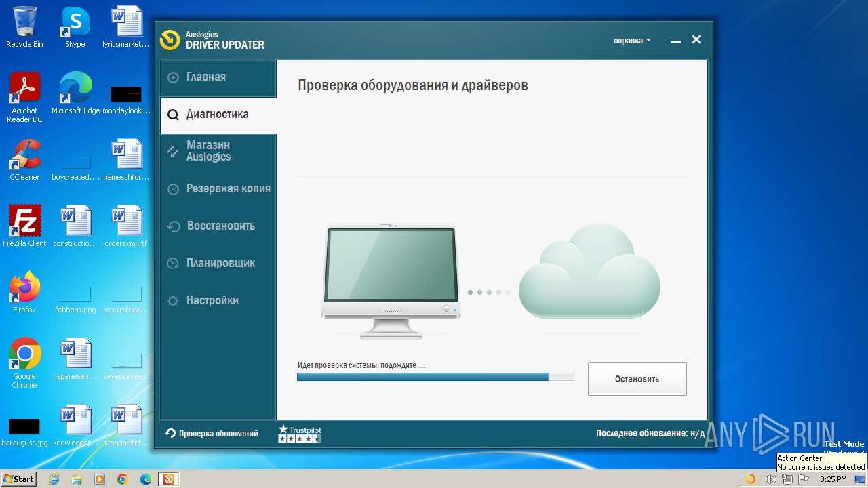Image resolution: width=868 pixels, height=488 pixels.
Task: Click Driver Updater taskbar button
Action: [168, 479]
